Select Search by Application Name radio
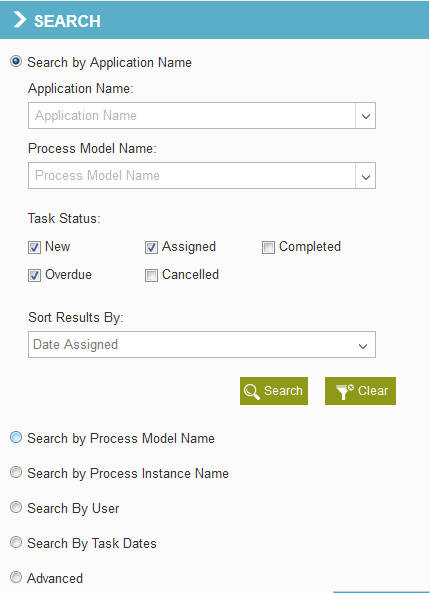This screenshot has width=430, height=593. pyautogui.click(x=16, y=61)
